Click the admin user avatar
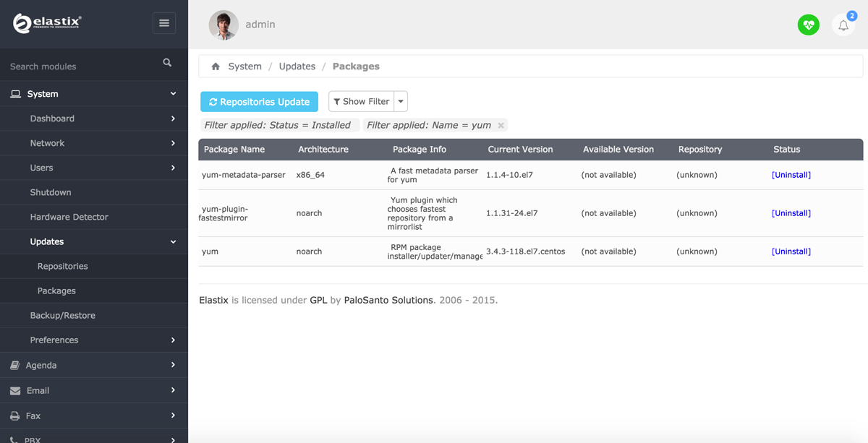Image resolution: width=868 pixels, height=443 pixels. point(224,25)
